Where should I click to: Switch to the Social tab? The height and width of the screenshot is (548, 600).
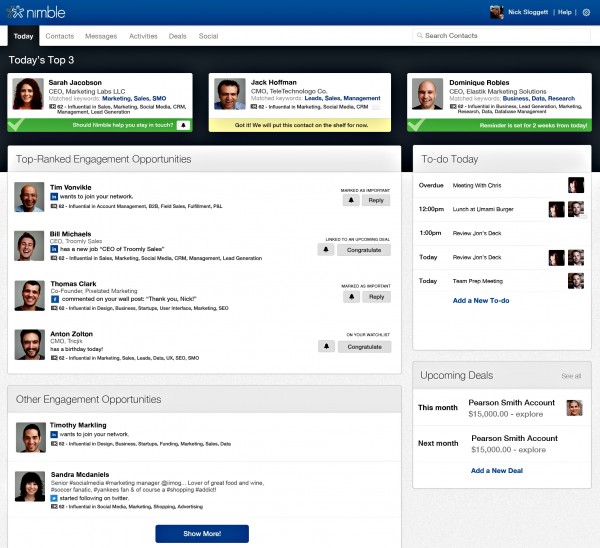(x=208, y=36)
